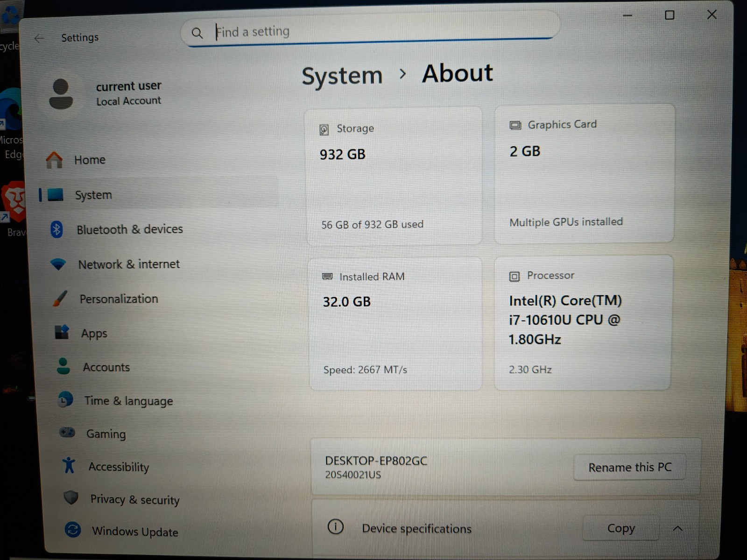The image size is (747, 560).
Task: Click the 20S40021US model text
Action: [353, 475]
